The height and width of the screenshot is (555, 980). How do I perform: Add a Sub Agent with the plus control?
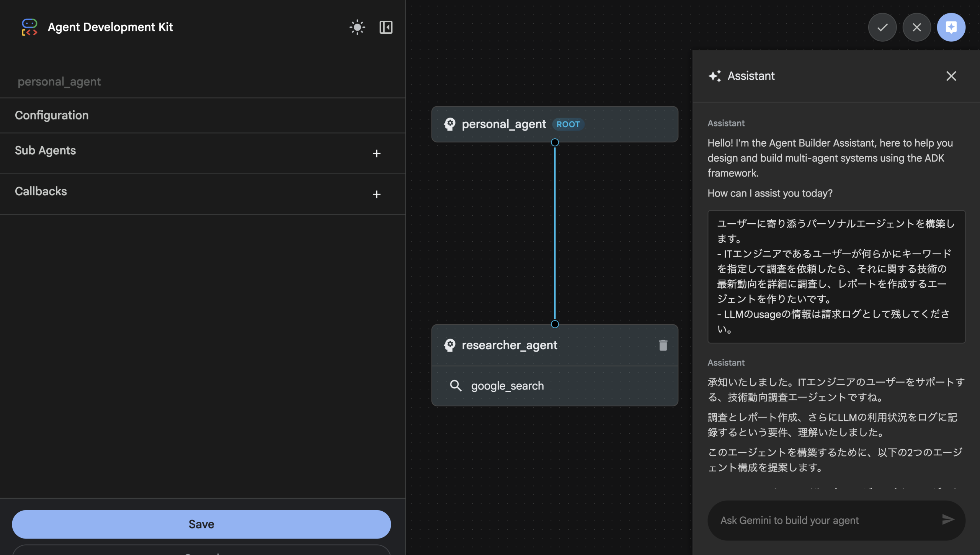[x=377, y=153]
